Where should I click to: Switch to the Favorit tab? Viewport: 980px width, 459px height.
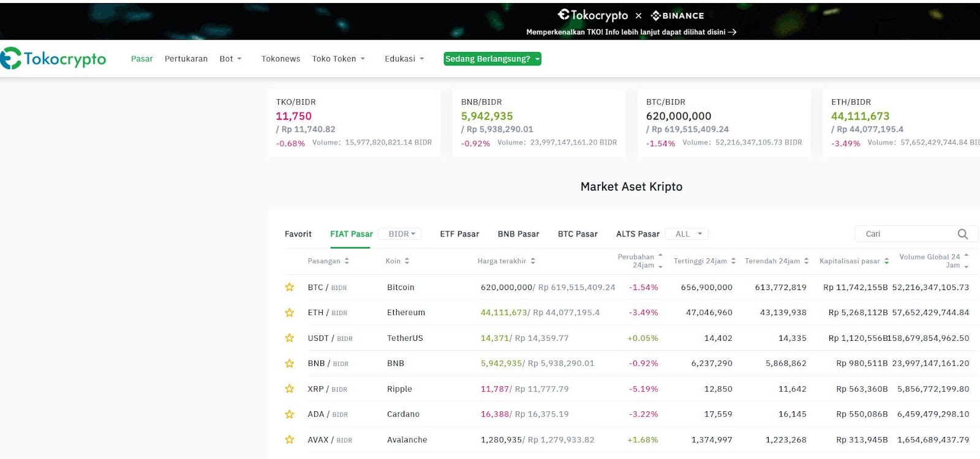298,234
